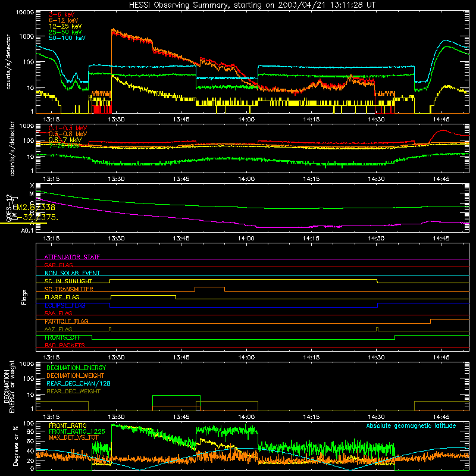The height and width of the screenshot is (476, 476).
Task: Click the 12-25 keV legend label
Action: click(65, 26)
